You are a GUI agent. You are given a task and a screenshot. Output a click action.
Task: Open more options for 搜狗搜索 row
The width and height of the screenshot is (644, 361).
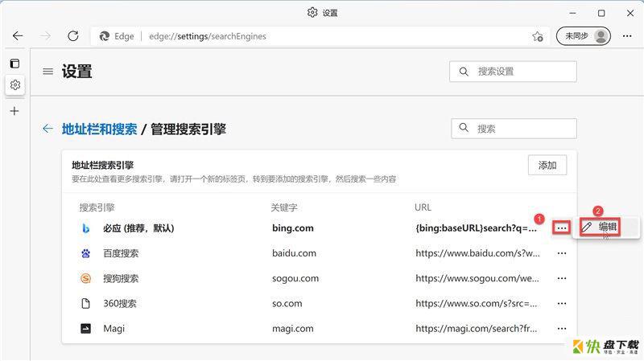(562, 278)
